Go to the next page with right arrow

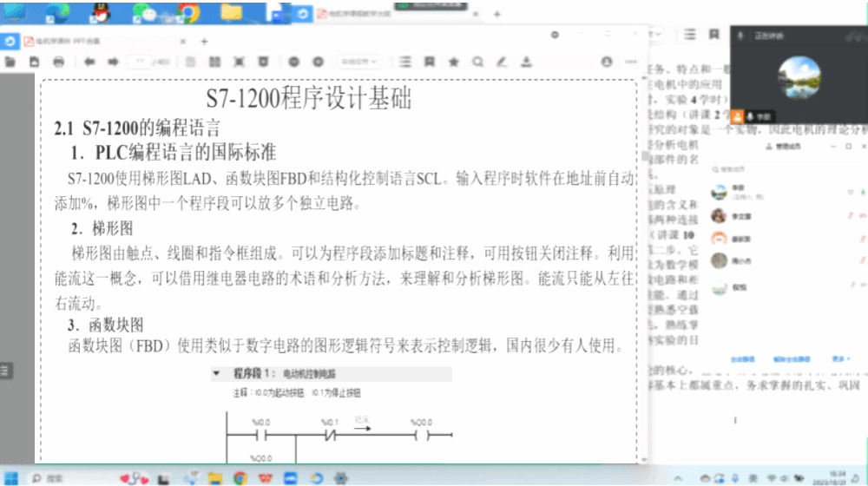tap(113, 62)
